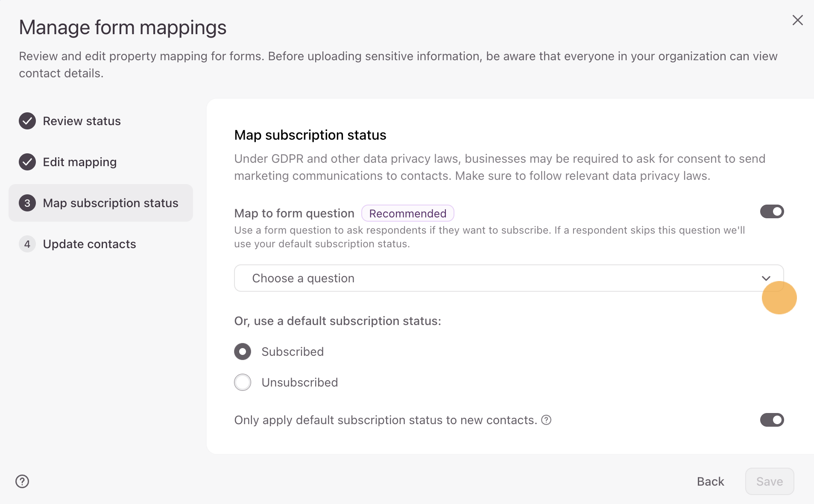Screen dimensions: 814x504
Task: Click the chevron arrow in question dropdown
Action: point(766,278)
